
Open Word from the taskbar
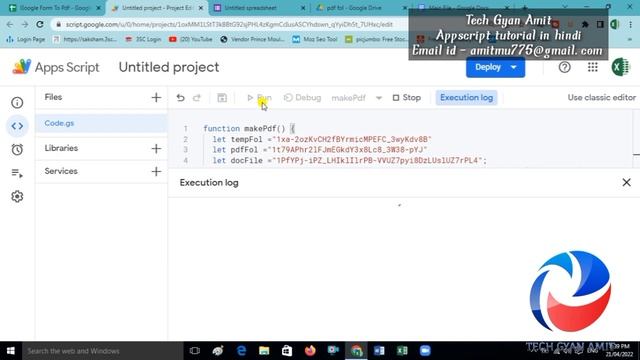[x=379, y=351]
